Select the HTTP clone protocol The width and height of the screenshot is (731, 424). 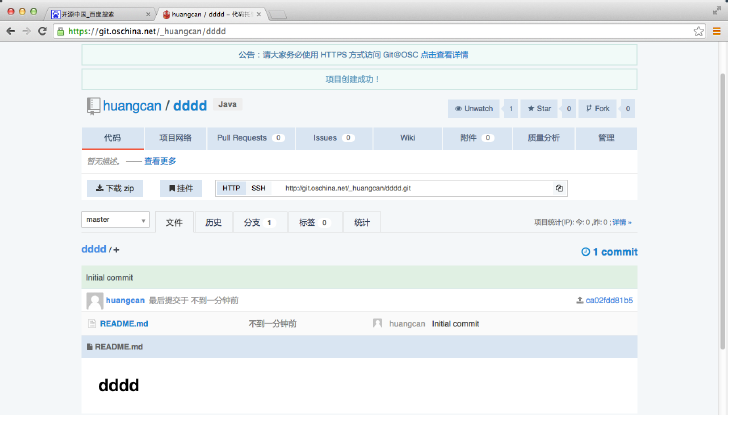231,188
